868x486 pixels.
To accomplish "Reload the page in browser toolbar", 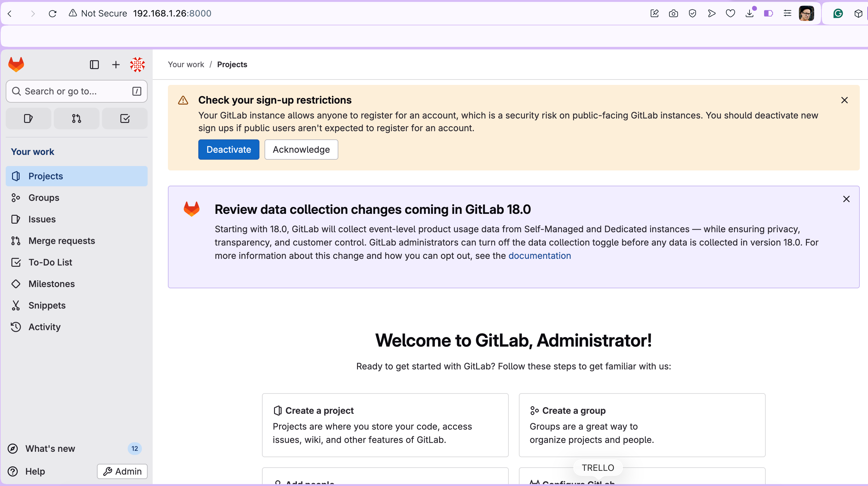I will click(x=52, y=14).
